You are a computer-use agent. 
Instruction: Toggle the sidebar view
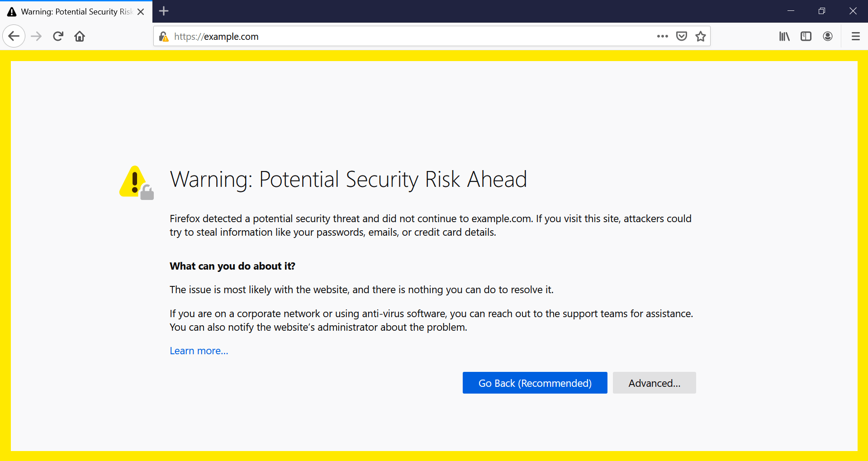[x=806, y=36]
